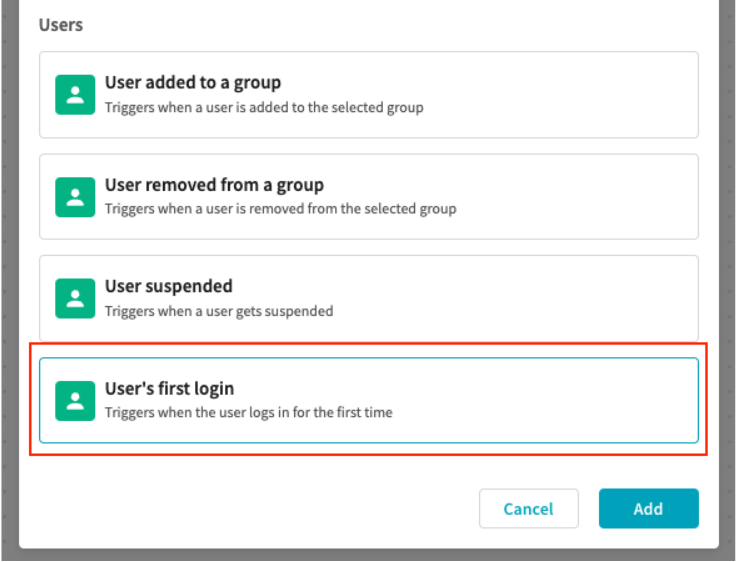The width and height of the screenshot is (740, 562).
Task: Pick the "User's first login" trigger title
Action: [169, 388]
